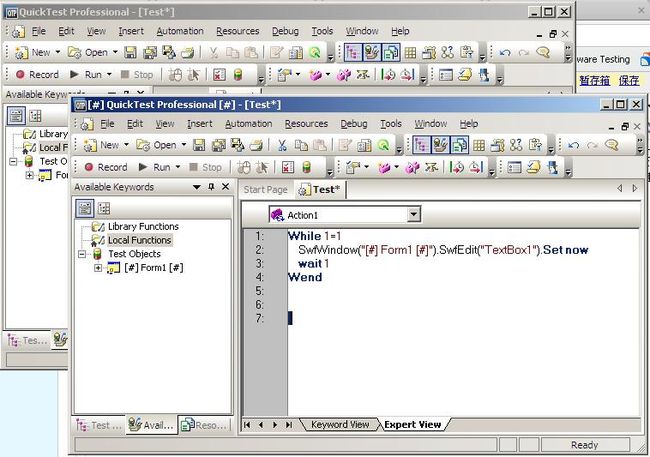Viewport: 650px width, 457px height.
Task: Click the Save disk icon in back QuickTest window
Action: (131, 53)
